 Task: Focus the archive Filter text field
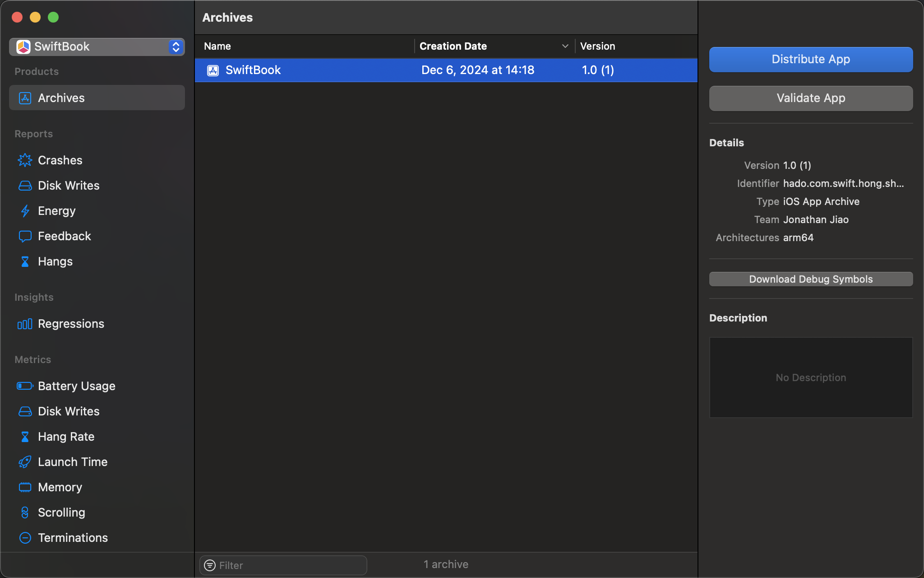(x=289, y=565)
